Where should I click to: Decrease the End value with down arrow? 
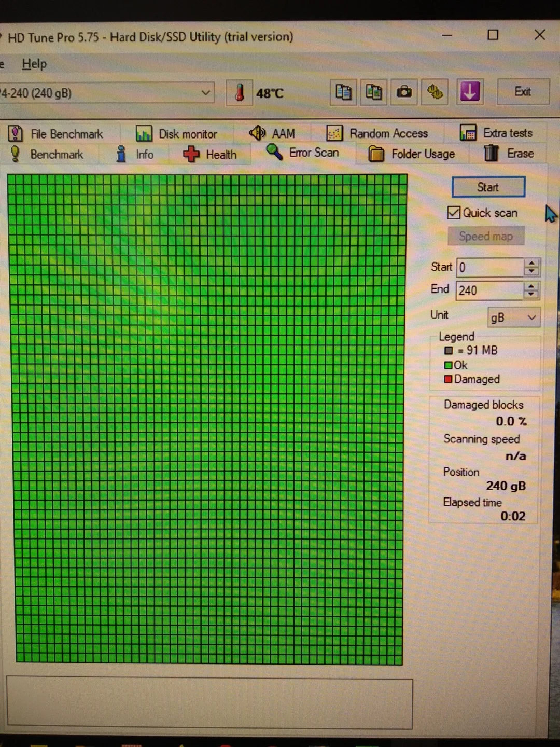tap(530, 294)
